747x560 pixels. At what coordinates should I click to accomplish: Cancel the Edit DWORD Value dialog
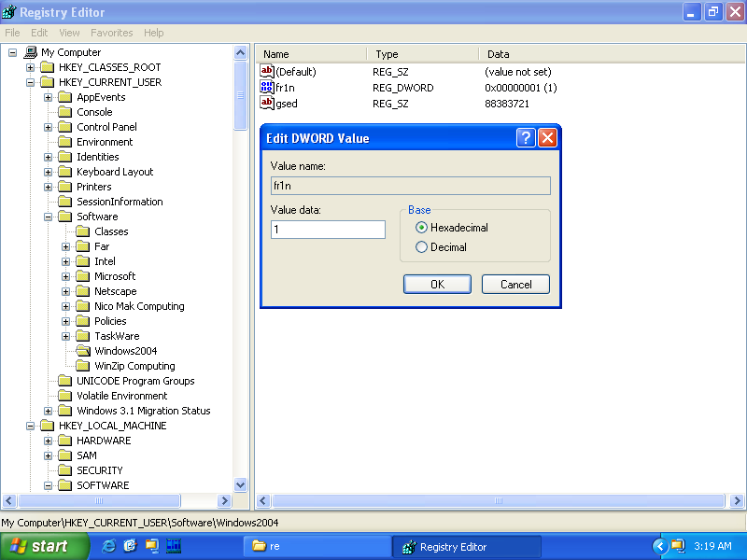tap(516, 285)
